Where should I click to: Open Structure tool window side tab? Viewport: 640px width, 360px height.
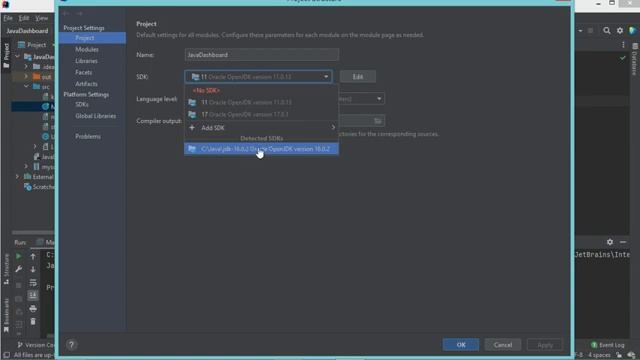click(6, 269)
